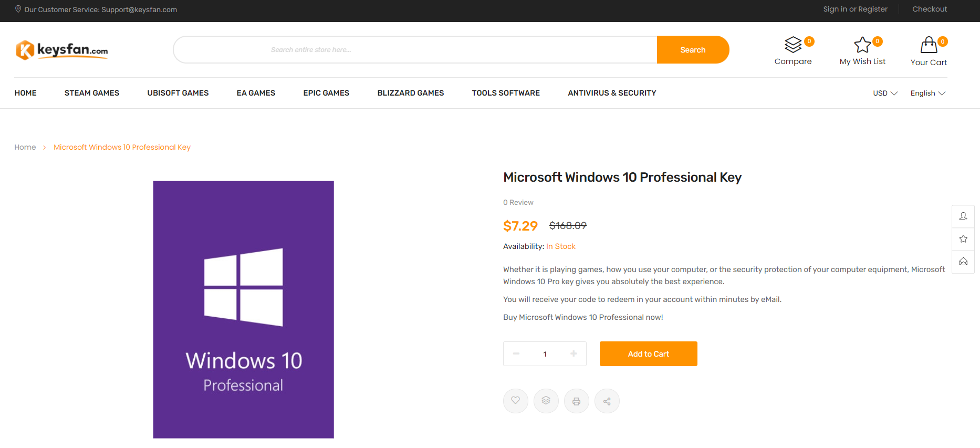Click the star icon in side panel
Screen dimensions: 980x448
[x=963, y=239]
